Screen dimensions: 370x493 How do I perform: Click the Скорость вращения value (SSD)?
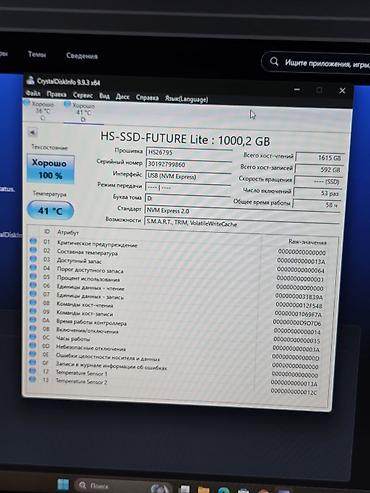pos(318,181)
